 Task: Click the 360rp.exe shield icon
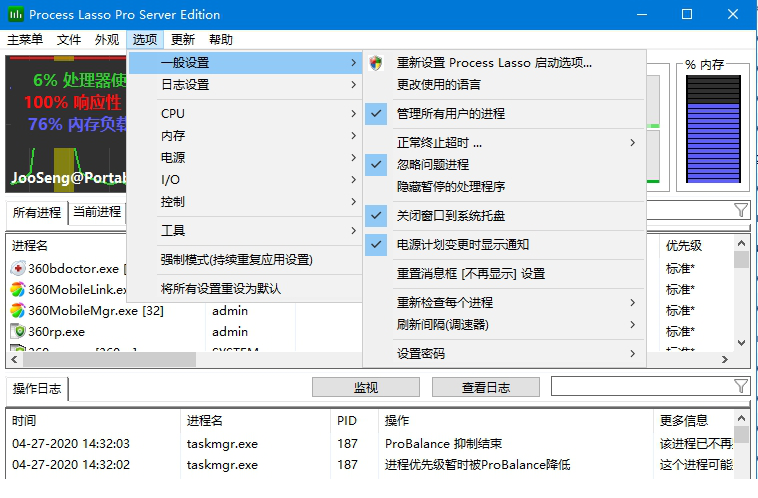tap(18, 332)
